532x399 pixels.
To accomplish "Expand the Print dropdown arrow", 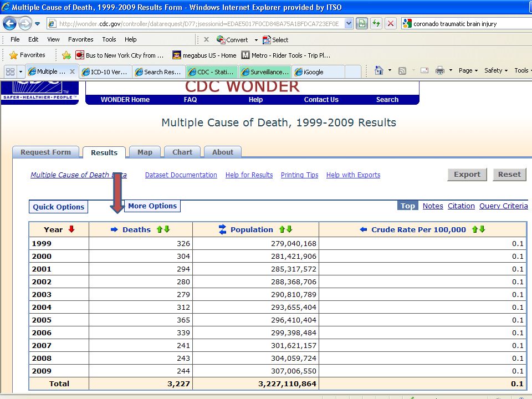I will pos(451,70).
